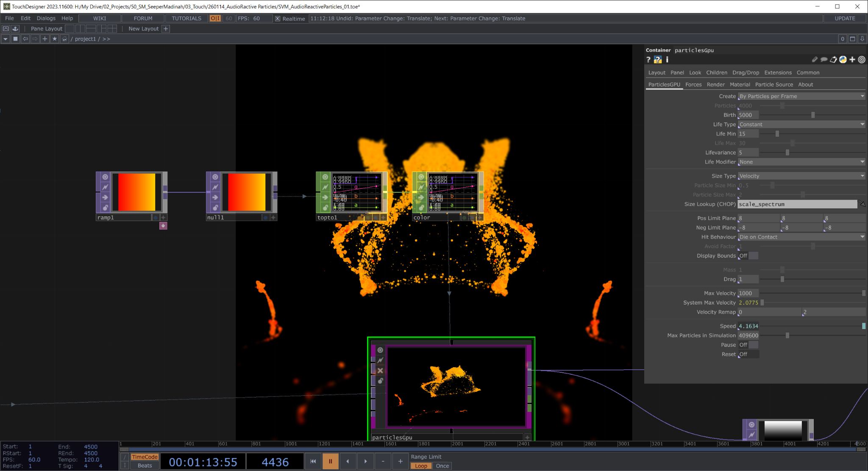Click the operator info 'i' icon
This screenshot has height=471, width=868.
click(667, 60)
